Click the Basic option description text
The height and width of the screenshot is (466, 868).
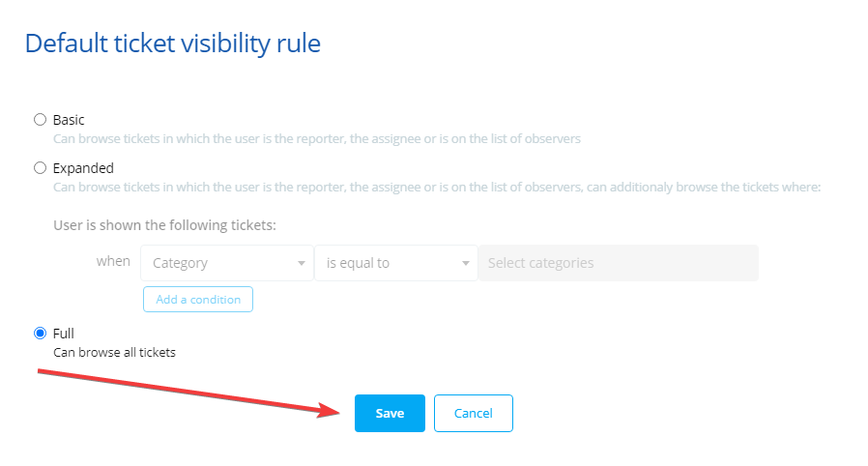click(x=317, y=139)
